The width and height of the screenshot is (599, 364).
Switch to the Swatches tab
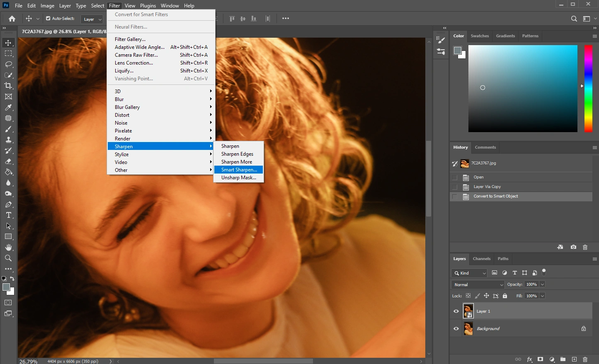pos(480,36)
